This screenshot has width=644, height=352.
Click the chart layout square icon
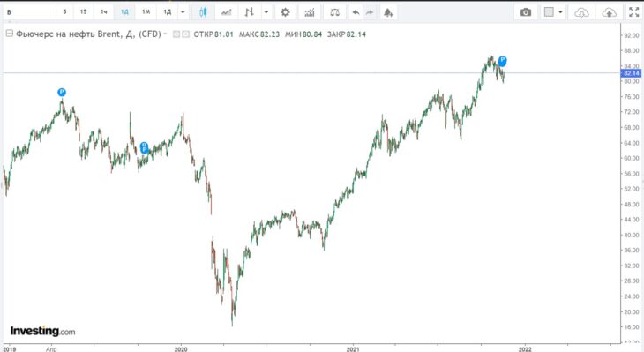click(x=549, y=12)
